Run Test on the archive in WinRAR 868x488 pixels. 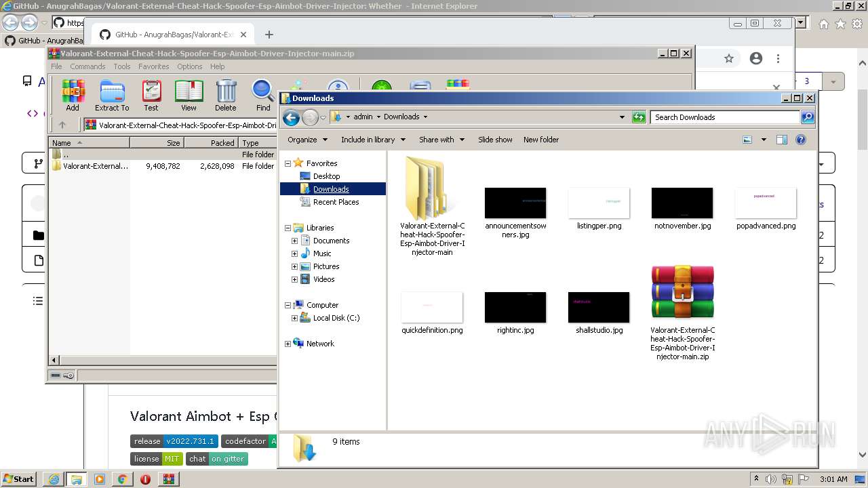pos(151,96)
